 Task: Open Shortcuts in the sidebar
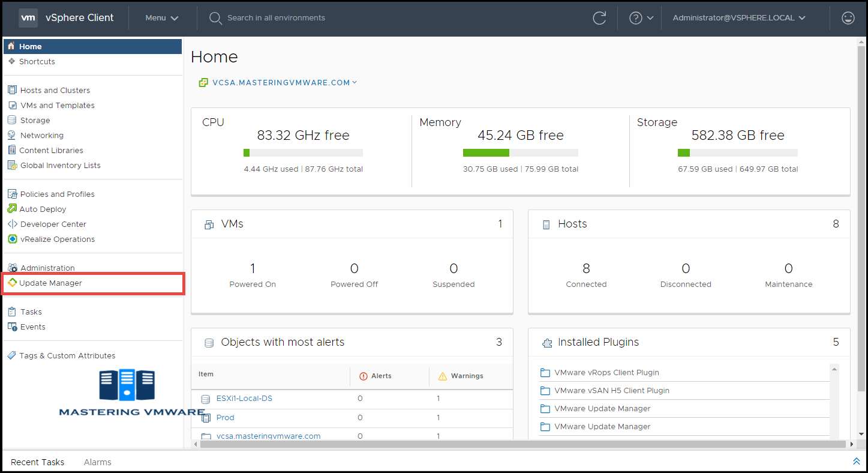point(37,61)
